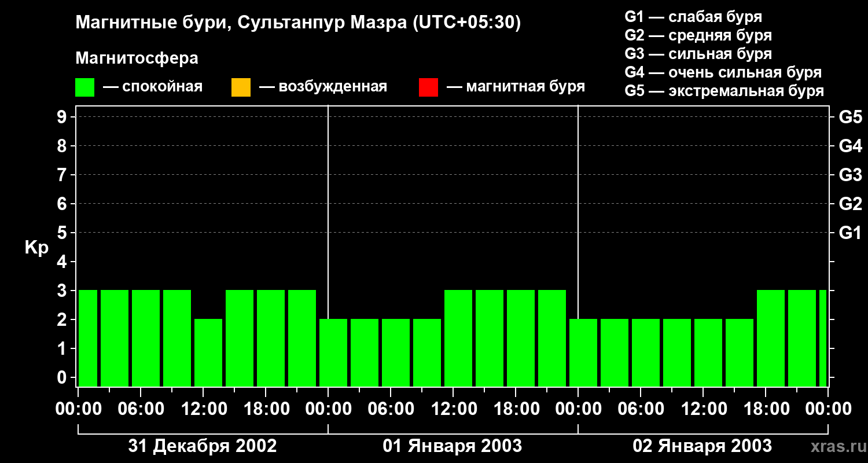Click the right-axis 'G3' level label
This screenshot has height=463, width=868.
click(851, 175)
